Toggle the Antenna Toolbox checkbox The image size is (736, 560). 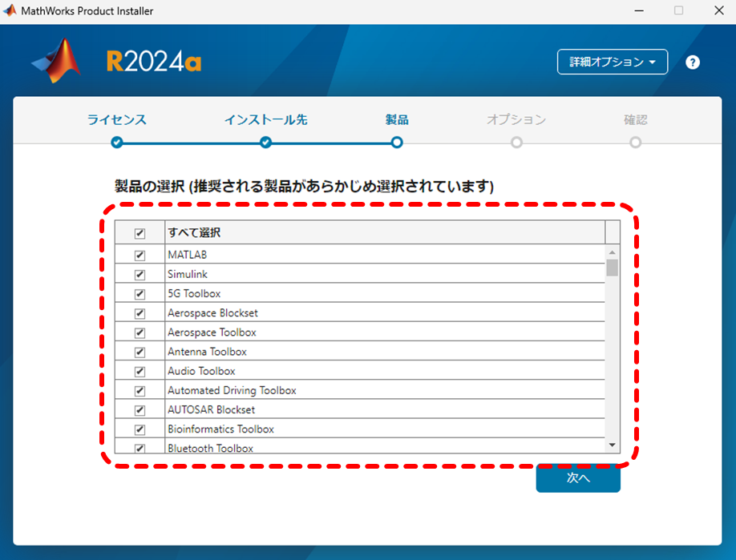(140, 353)
